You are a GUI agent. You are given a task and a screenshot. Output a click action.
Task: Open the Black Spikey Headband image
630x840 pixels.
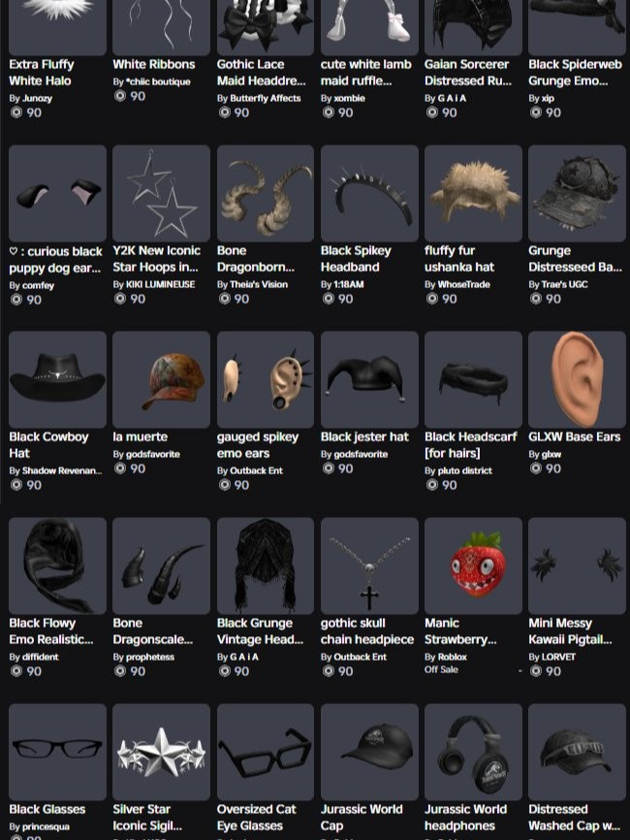(x=369, y=193)
